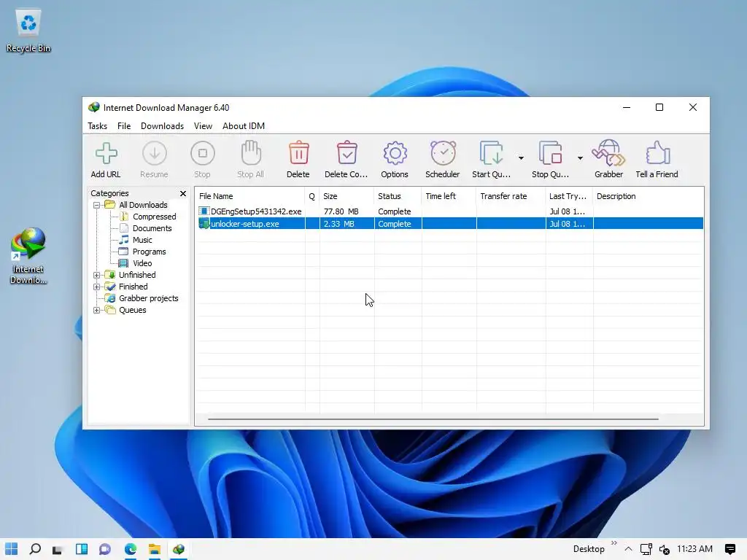This screenshot has height=560, width=747.
Task: Open the Recycle Bin desktop icon
Action: click(x=28, y=31)
